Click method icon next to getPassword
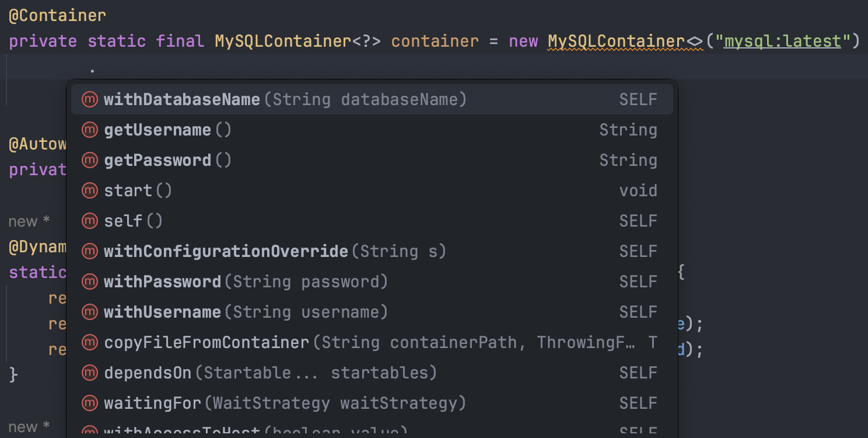The image size is (868, 438). 89,161
